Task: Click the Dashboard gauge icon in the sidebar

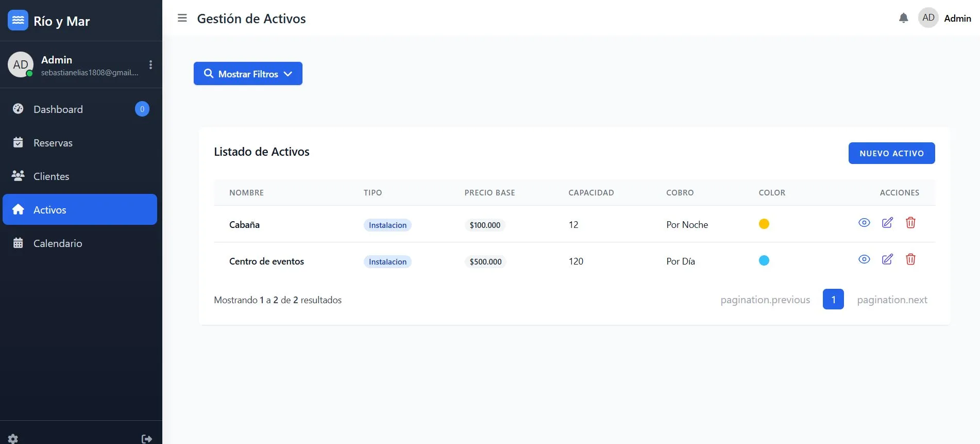Action: click(18, 109)
